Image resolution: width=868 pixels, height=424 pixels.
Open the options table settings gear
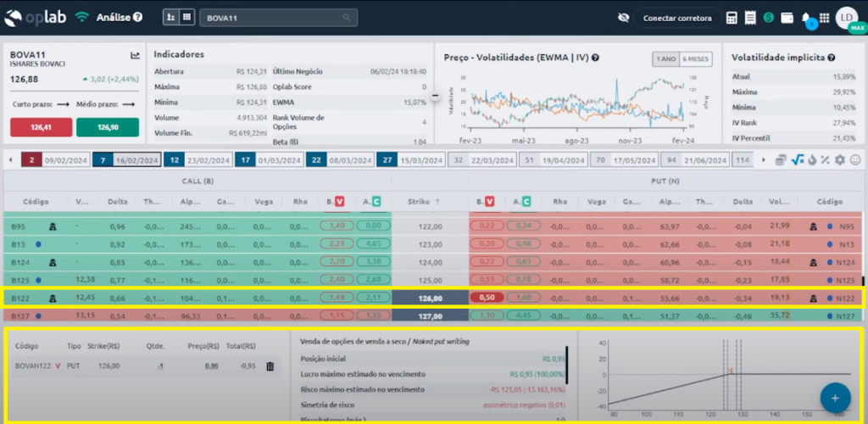pyautogui.click(x=840, y=159)
